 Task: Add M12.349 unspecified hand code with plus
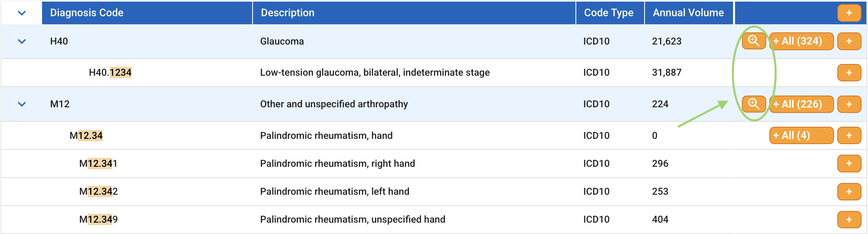pos(849,219)
